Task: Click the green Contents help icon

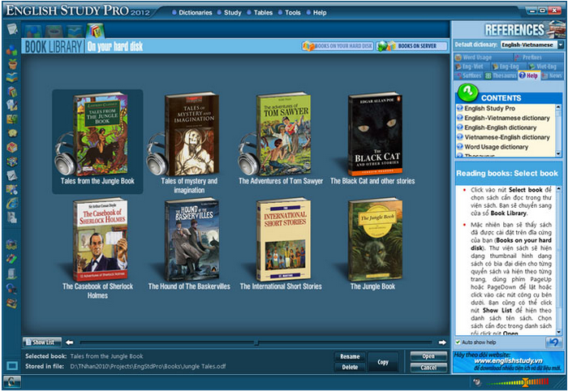Action: (x=467, y=92)
